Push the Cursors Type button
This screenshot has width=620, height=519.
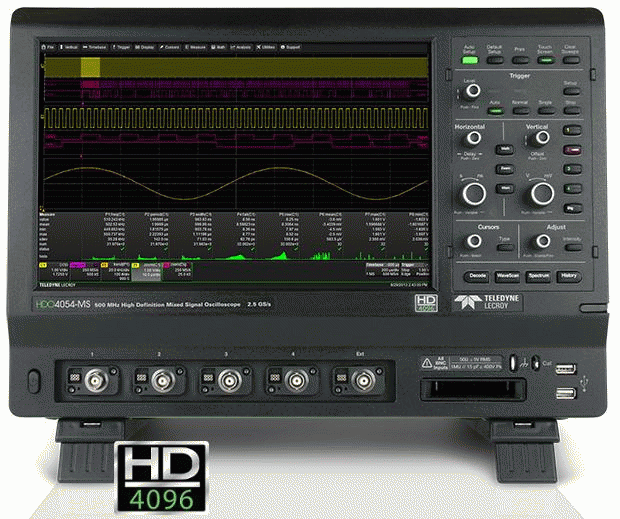click(x=505, y=248)
